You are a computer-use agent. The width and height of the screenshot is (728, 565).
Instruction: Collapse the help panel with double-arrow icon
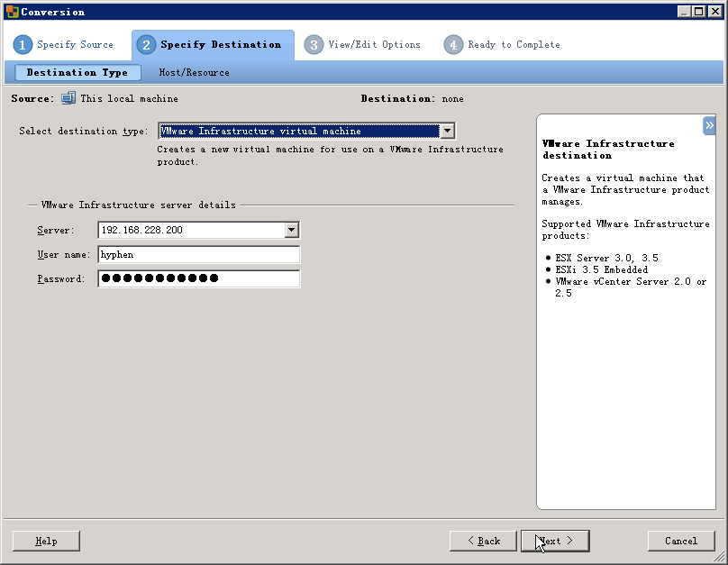[709, 126]
